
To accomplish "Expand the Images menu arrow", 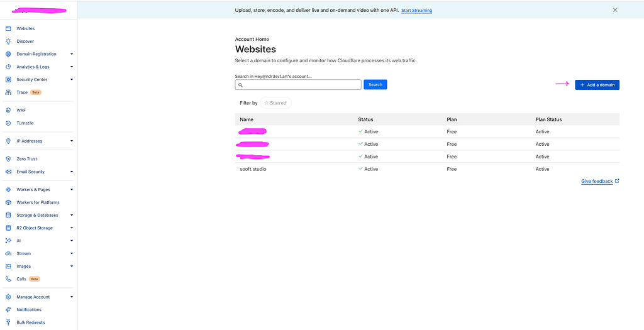I will pyautogui.click(x=72, y=267).
